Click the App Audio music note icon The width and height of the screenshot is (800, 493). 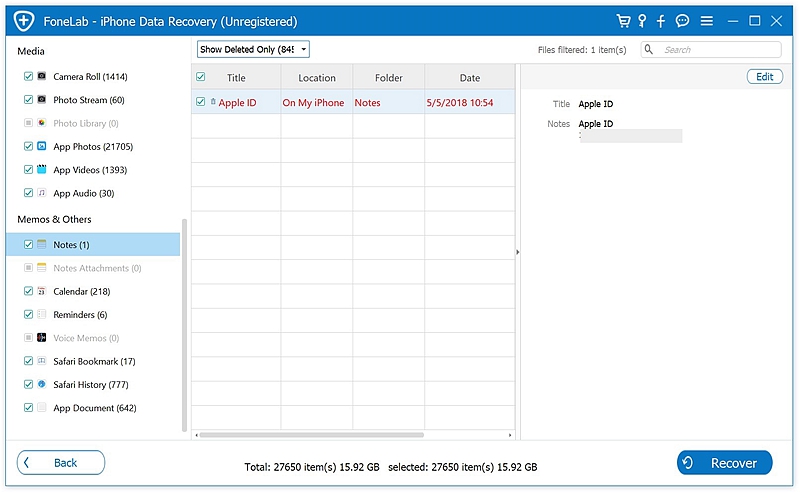pyautogui.click(x=42, y=193)
